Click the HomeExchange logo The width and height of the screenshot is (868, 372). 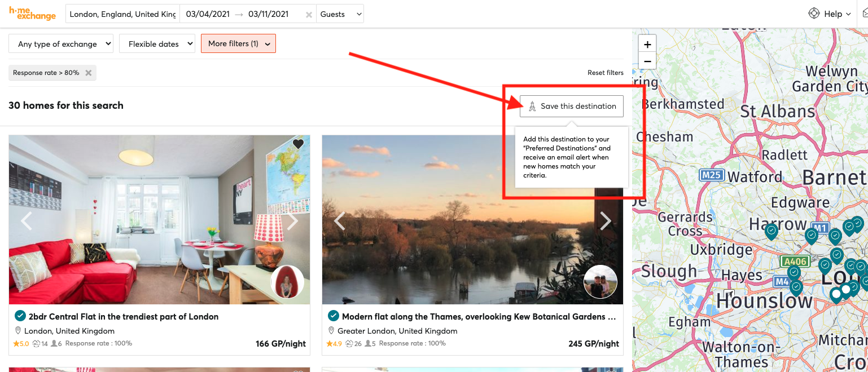tap(32, 14)
